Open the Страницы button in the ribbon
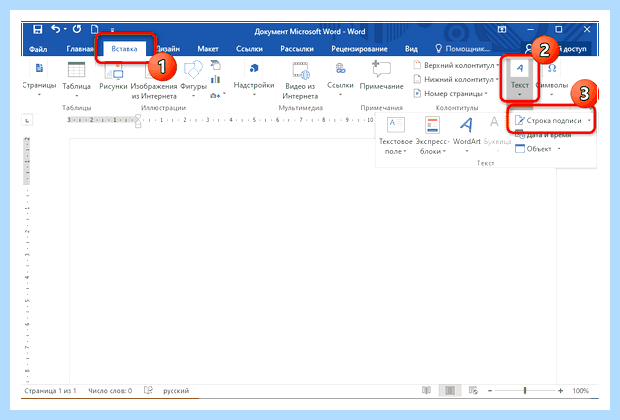620x420 pixels. tap(39, 78)
